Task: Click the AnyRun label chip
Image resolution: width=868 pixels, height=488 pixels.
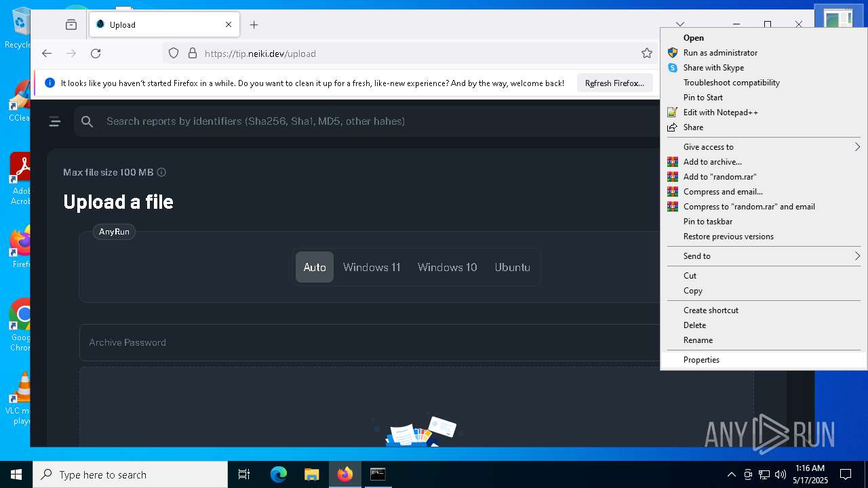Action: click(114, 232)
